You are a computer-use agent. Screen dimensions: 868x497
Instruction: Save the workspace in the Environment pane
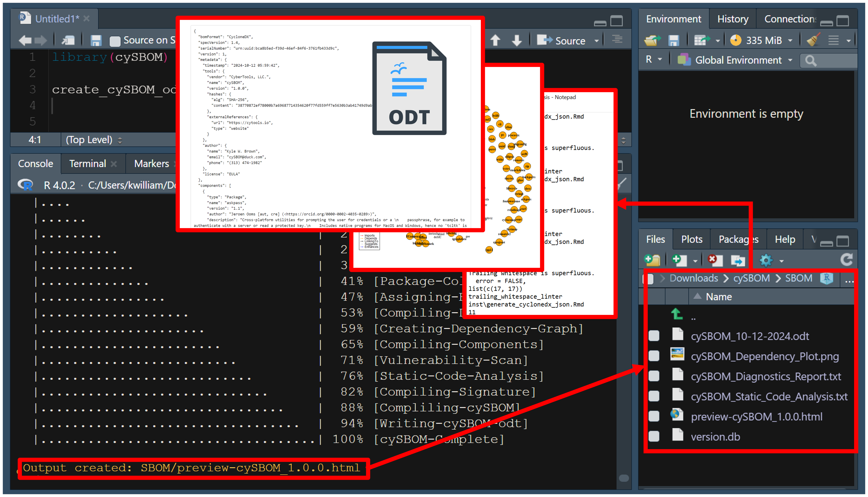click(x=673, y=40)
